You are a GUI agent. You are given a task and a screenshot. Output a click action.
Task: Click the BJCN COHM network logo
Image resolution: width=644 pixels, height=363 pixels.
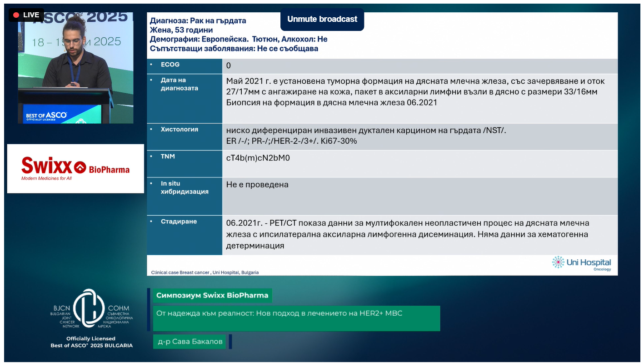tap(91, 308)
